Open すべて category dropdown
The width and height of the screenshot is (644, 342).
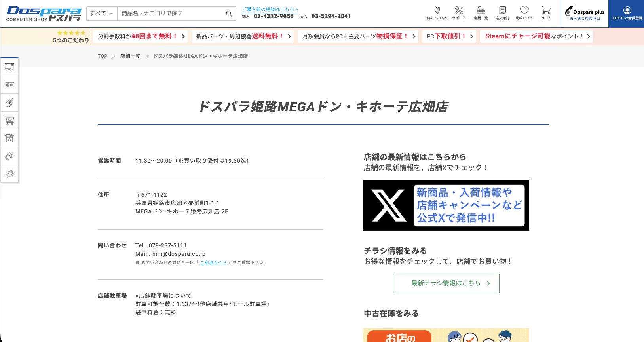(x=101, y=13)
